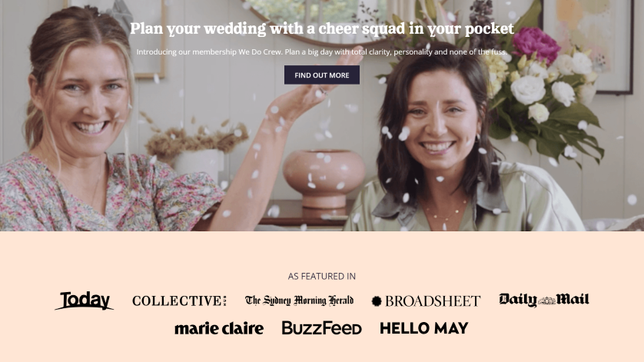Click the FIND OUT MORE button
The height and width of the screenshot is (362, 644).
point(321,75)
